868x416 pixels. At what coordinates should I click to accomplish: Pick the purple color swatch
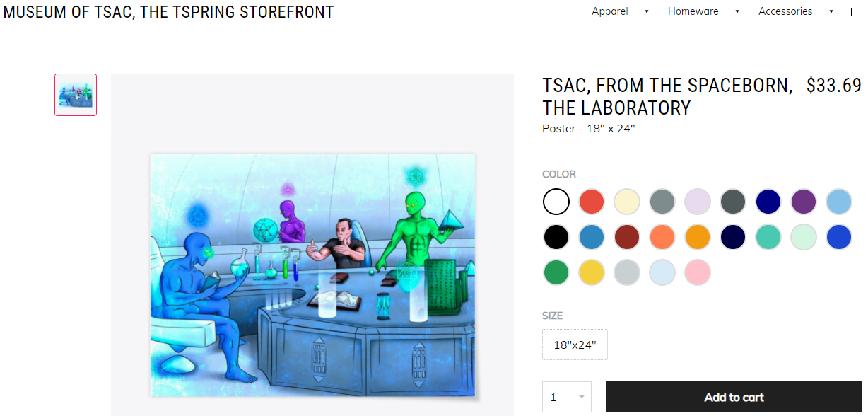tap(804, 202)
